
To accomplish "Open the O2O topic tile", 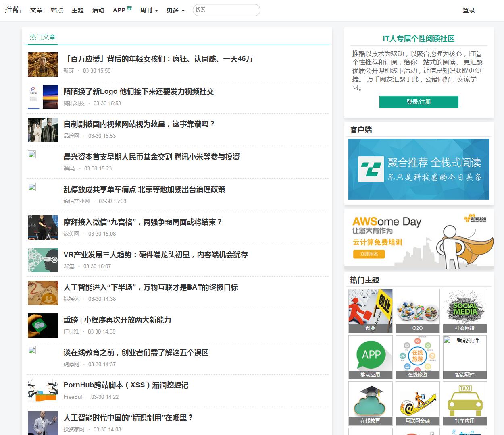I will [417, 311].
